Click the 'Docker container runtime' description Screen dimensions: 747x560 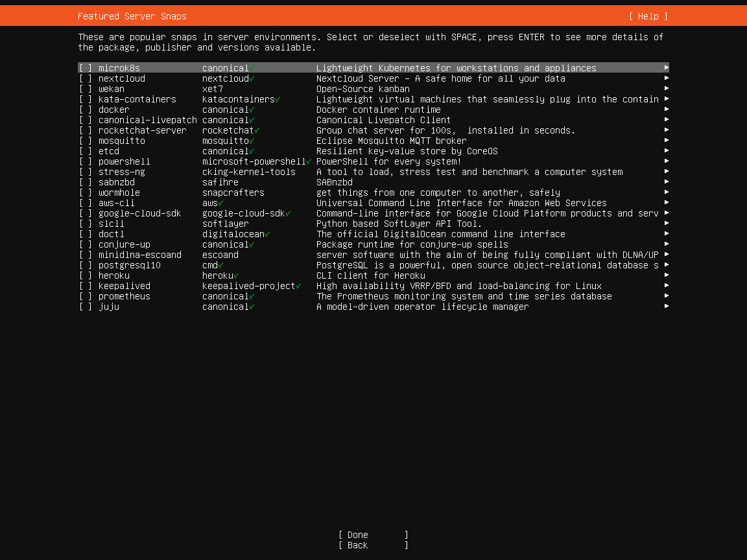click(x=379, y=110)
